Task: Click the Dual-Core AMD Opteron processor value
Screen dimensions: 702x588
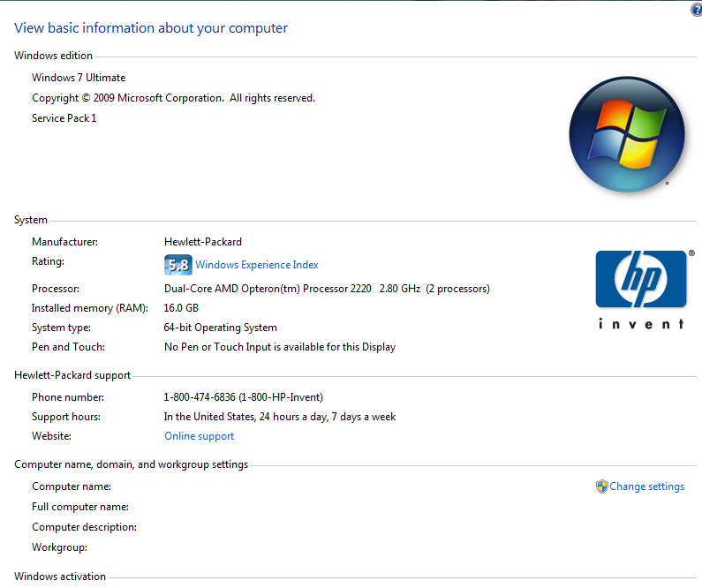Action: tap(327, 289)
